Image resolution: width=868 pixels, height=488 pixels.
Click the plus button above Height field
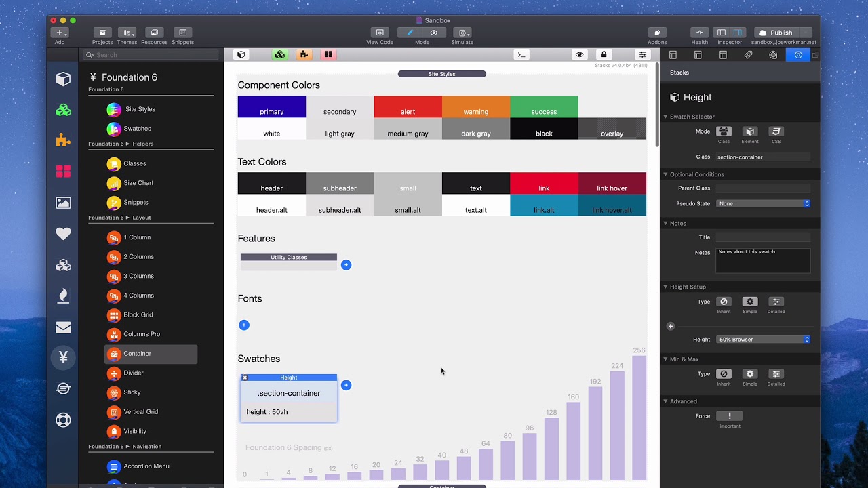(671, 327)
